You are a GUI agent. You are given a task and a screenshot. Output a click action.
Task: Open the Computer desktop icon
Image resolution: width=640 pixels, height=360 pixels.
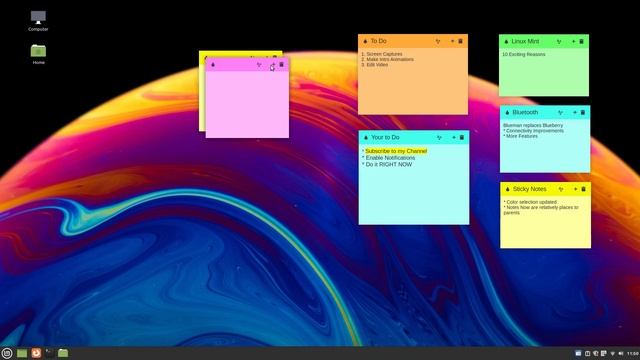pos(38,21)
